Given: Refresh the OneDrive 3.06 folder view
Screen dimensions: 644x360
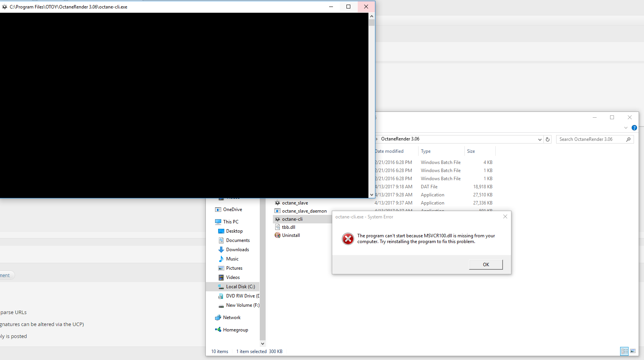Looking at the screenshot, I should coord(548,139).
